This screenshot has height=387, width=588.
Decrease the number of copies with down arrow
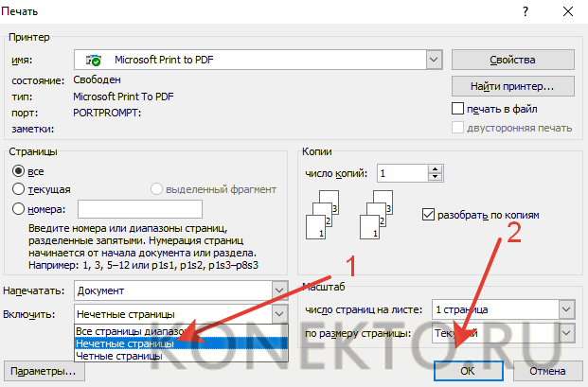pos(435,178)
